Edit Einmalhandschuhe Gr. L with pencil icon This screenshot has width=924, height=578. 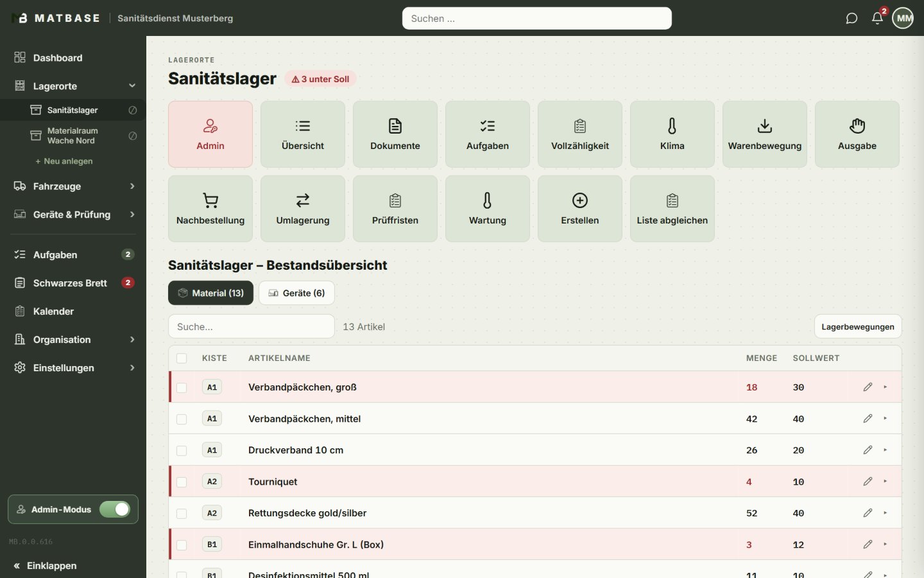tap(868, 544)
